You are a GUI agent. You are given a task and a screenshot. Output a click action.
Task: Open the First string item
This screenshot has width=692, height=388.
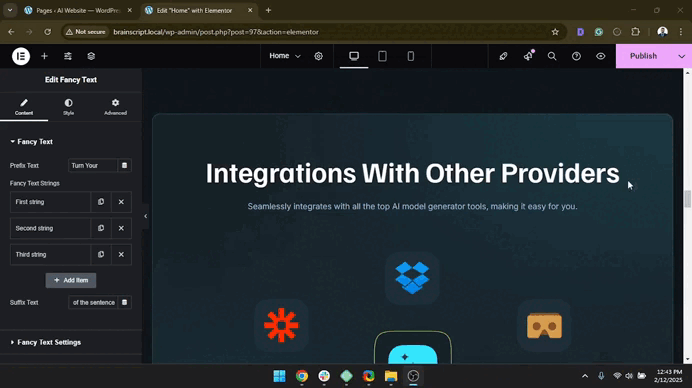pos(50,202)
